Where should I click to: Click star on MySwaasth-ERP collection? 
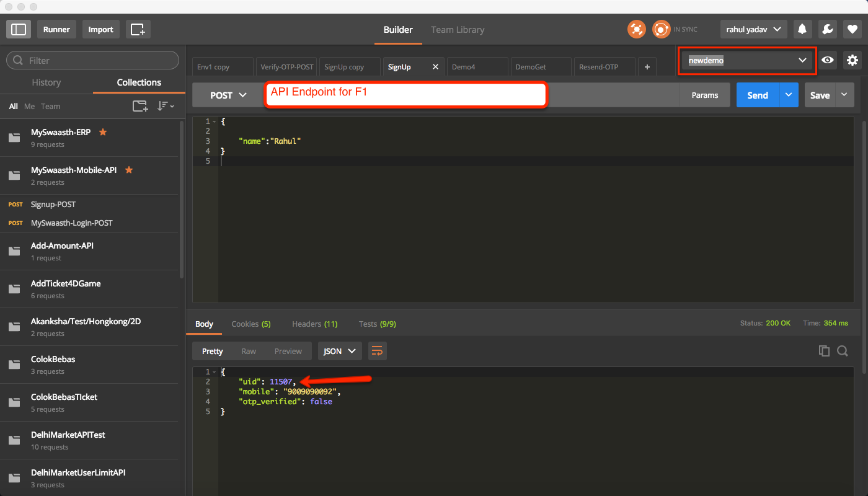pyautogui.click(x=103, y=132)
